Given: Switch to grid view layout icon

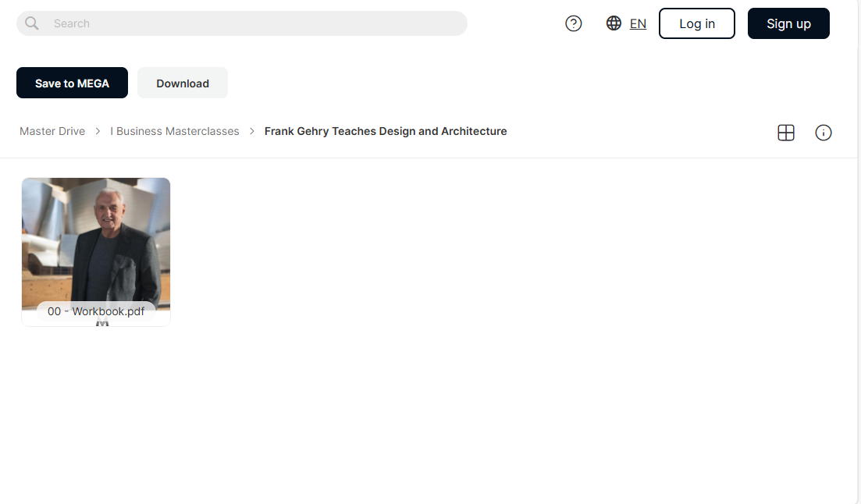Looking at the screenshot, I should (x=786, y=133).
